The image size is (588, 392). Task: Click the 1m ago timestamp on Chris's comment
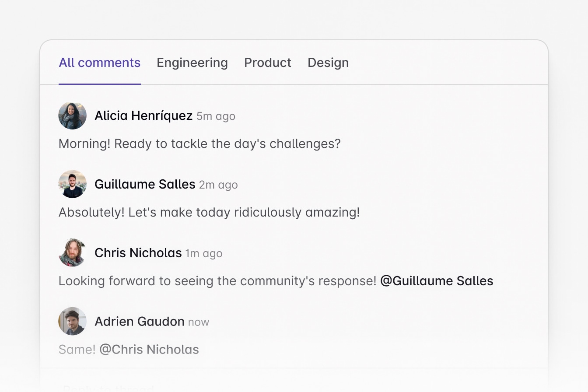point(203,253)
